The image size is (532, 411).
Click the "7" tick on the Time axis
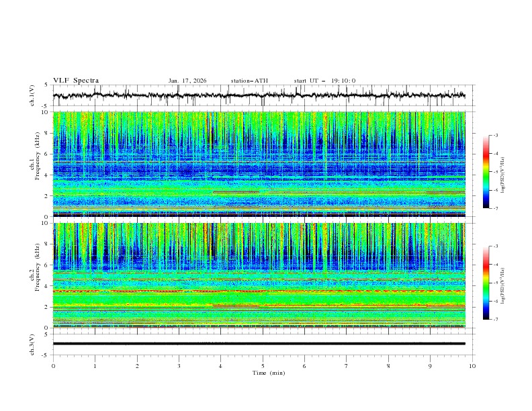click(x=347, y=366)
